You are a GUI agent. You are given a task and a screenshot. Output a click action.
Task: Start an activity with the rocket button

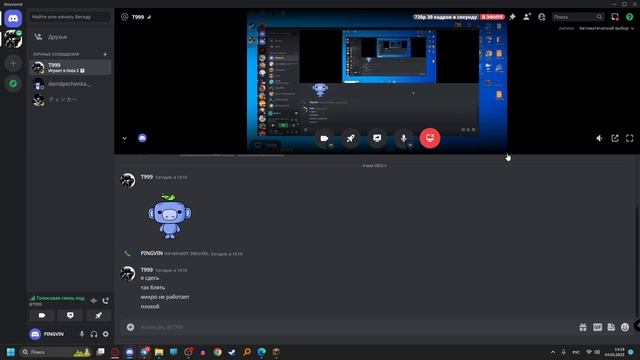pos(350,138)
